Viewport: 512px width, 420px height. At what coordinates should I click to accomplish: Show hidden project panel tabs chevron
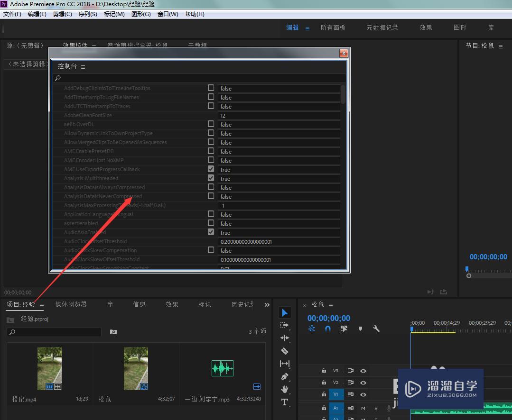coord(267,305)
